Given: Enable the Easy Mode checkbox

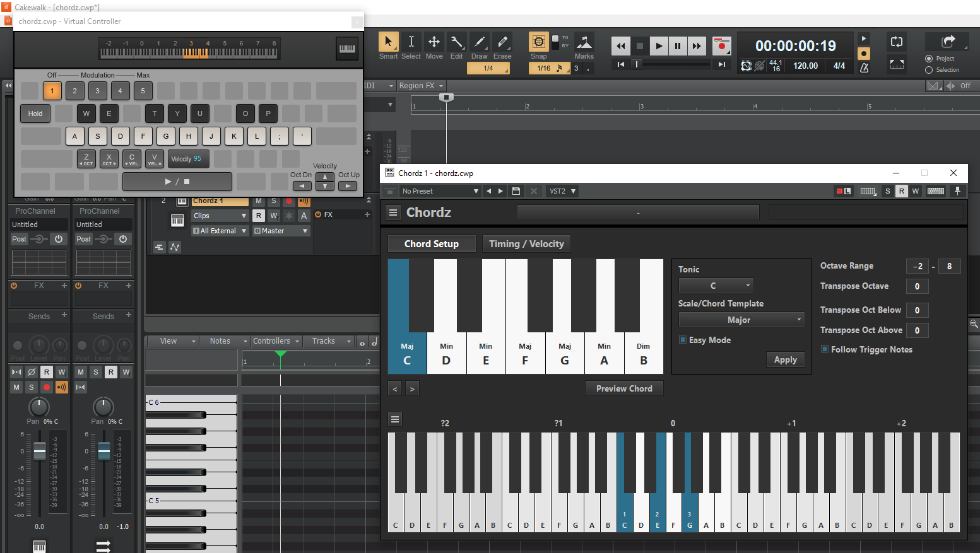Looking at the screenshot, I should click(683, 340).
